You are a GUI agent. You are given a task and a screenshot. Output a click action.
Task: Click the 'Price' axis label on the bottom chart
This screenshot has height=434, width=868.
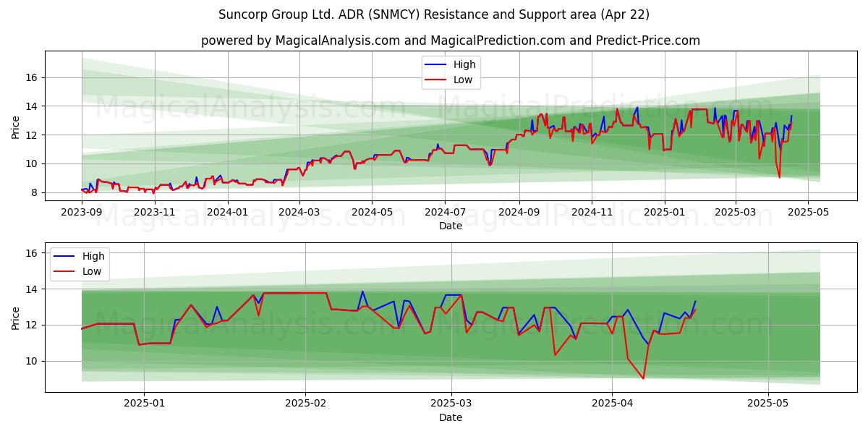coord(16,318)
